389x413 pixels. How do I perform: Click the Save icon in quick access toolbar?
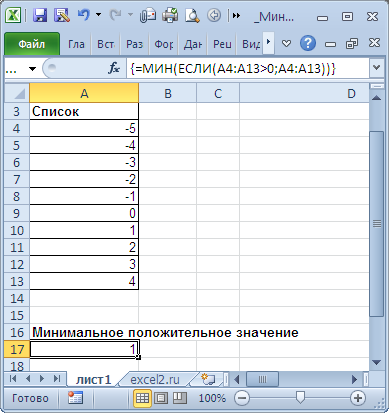coord(41,15)
